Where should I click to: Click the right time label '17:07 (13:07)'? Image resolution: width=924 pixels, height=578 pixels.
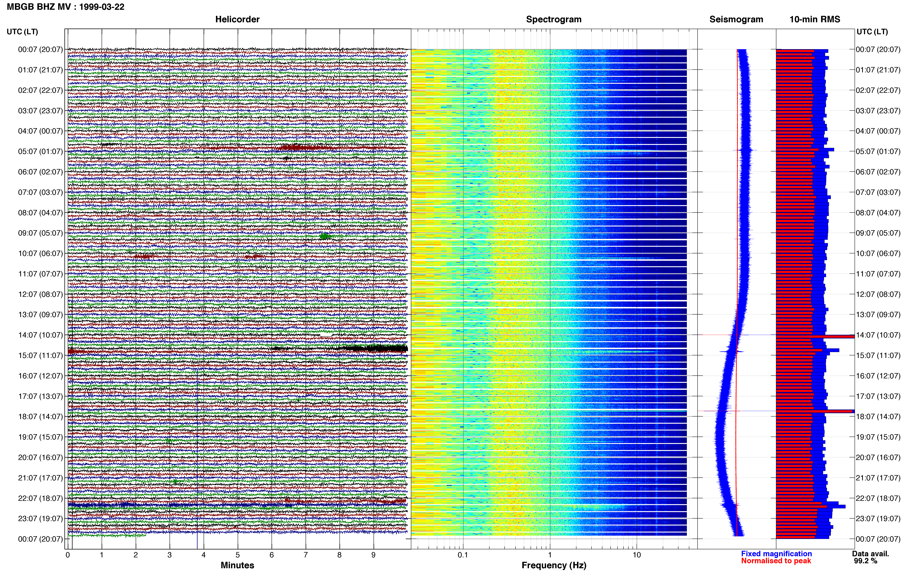(878, 396)
